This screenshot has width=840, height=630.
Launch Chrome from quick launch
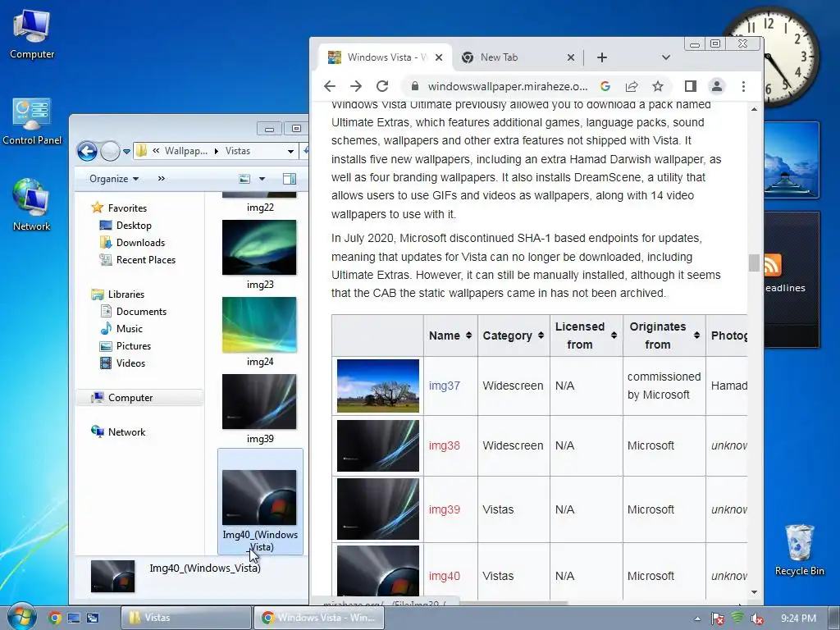[54, 618]
